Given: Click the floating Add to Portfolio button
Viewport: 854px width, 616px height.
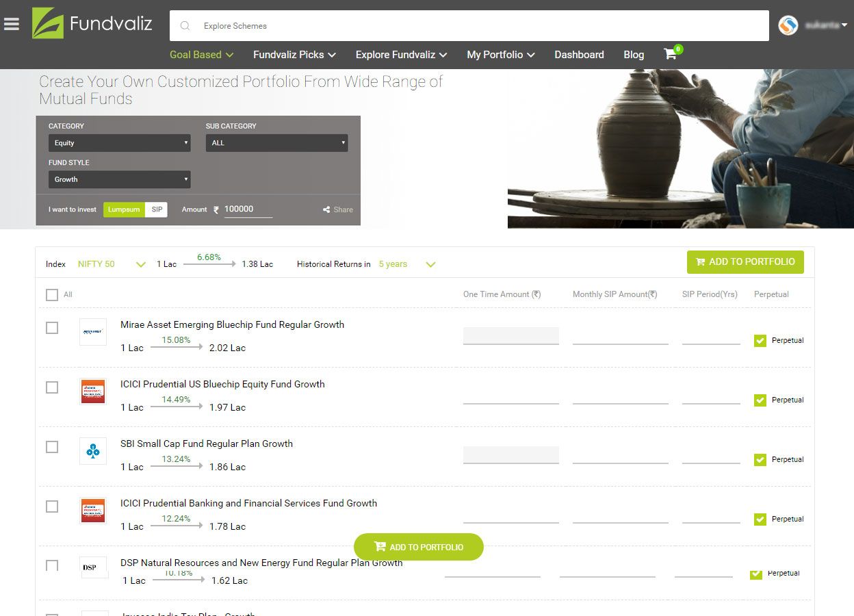Looking at the screenshot, I should [x=419, y=547].
